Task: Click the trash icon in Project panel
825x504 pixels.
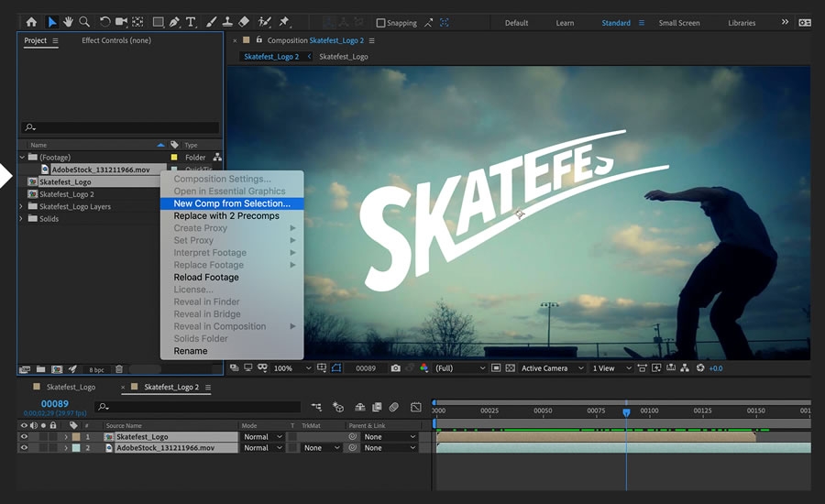Action: point(118,369)
